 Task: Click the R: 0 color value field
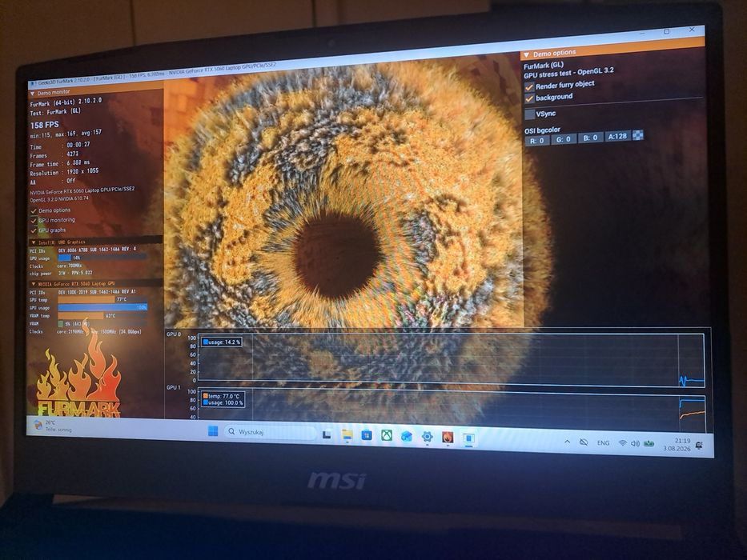click(x=537, y=141)
